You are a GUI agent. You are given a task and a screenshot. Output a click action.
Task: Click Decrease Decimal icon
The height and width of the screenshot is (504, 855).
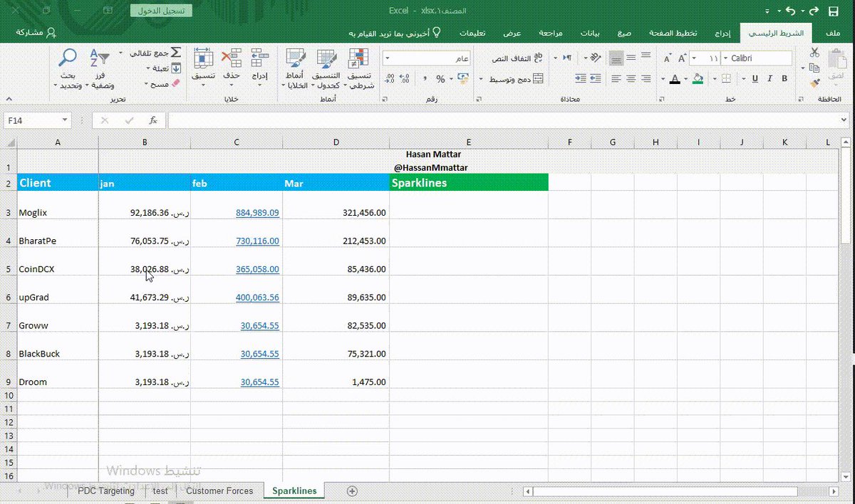(x=390, y=78)
